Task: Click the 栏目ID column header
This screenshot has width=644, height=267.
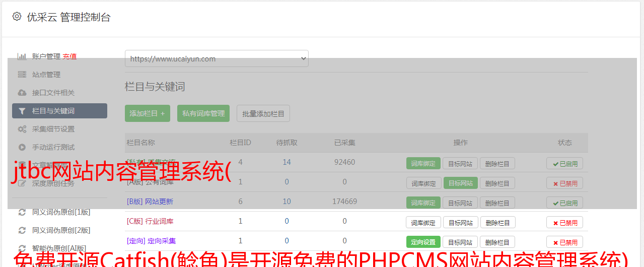Action: pyautogui.click(x=240, y=143)
